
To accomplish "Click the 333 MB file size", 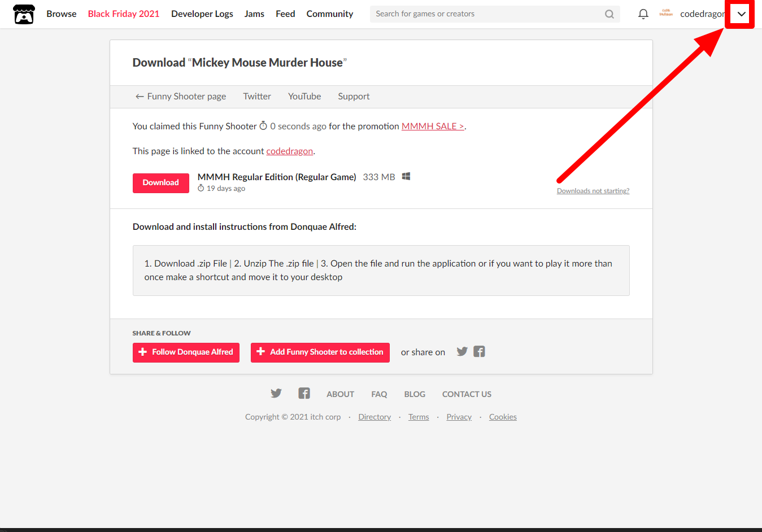I will (379, 177).
